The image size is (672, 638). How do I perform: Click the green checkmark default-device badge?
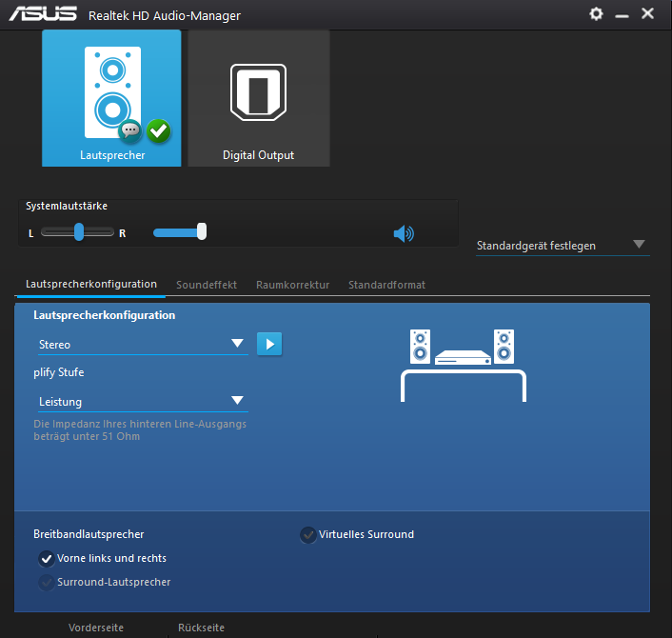[159, 130]
